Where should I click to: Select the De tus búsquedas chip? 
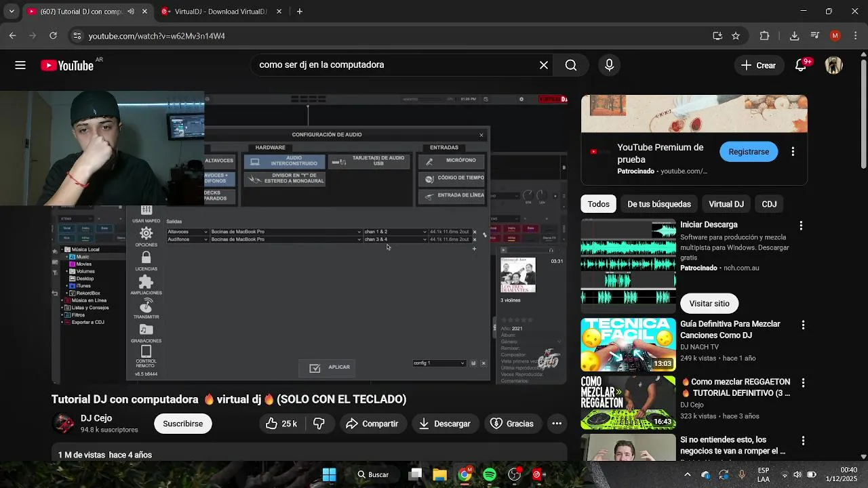[659, 204]
